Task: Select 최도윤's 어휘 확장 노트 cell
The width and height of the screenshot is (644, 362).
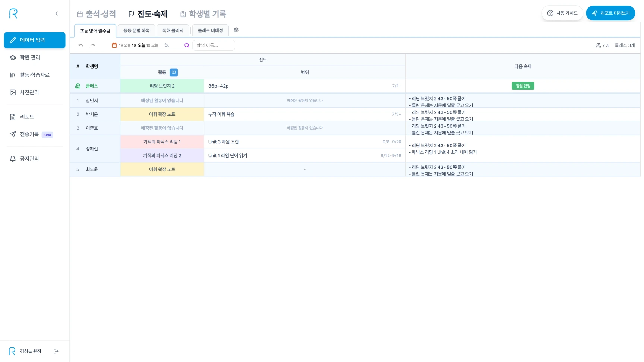Action: 162,169
